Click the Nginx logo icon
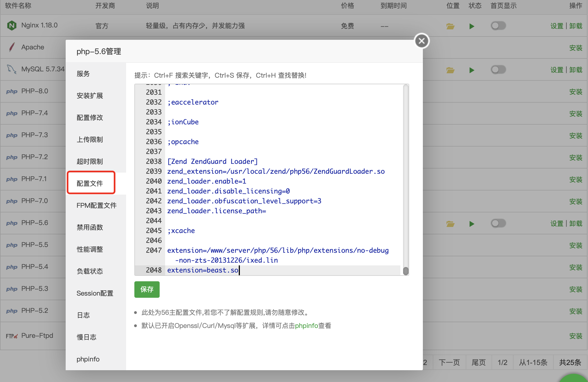The width and height of the screenshot is (588, 382). (12, 26)
